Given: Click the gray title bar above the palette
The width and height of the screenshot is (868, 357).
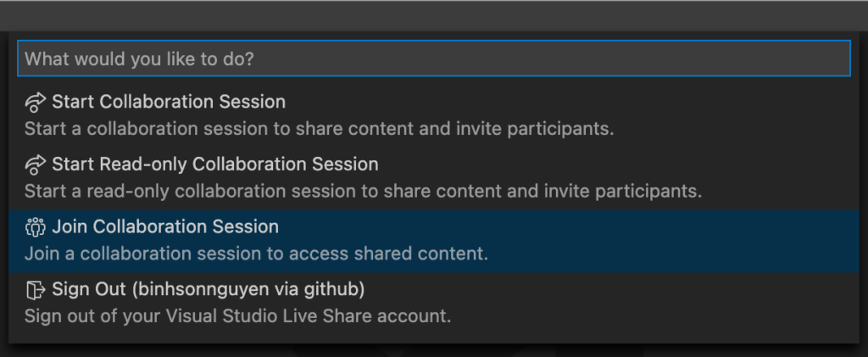Looking at the screenshot, I should (x=433, y=15).
